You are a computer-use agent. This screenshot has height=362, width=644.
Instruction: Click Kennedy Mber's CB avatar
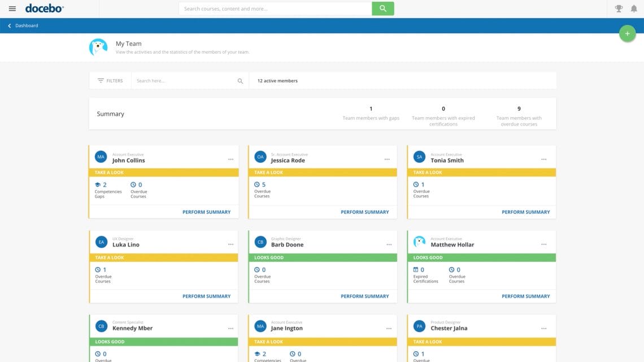pyautogui.click(x=102, y=326)
